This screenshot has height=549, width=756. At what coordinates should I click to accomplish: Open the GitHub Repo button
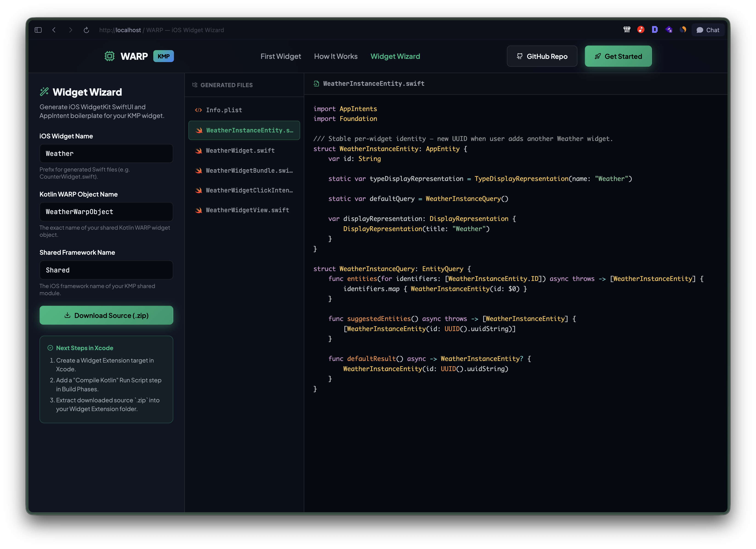[542, 56]
